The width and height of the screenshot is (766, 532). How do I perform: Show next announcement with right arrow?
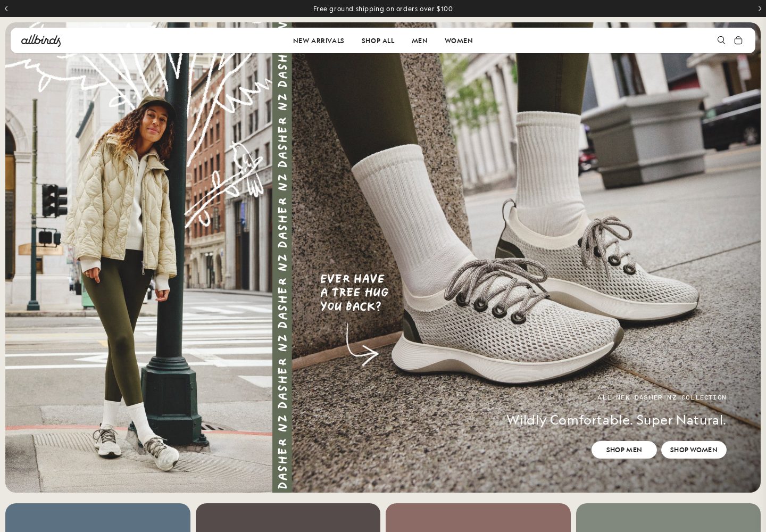(x=760, y=9)
